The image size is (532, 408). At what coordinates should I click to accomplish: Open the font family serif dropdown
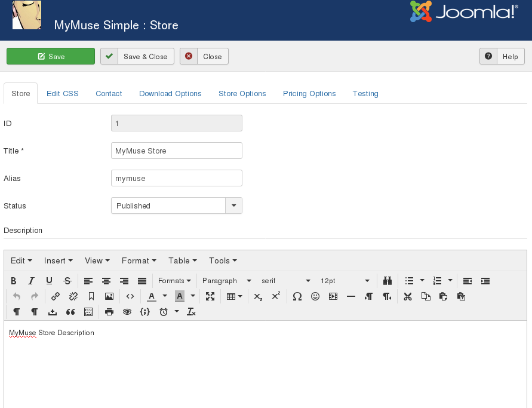[286, 281]
